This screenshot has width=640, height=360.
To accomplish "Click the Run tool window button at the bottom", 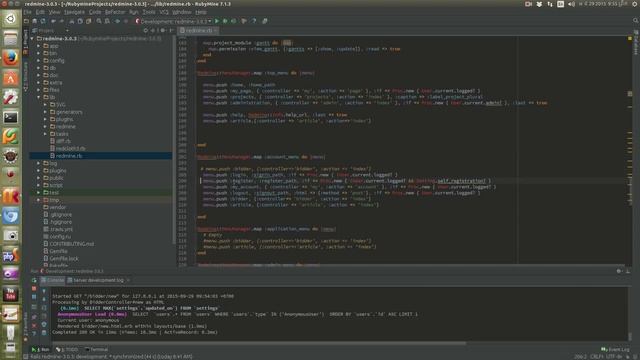I will pyautogui.click(x=40, y=350).
